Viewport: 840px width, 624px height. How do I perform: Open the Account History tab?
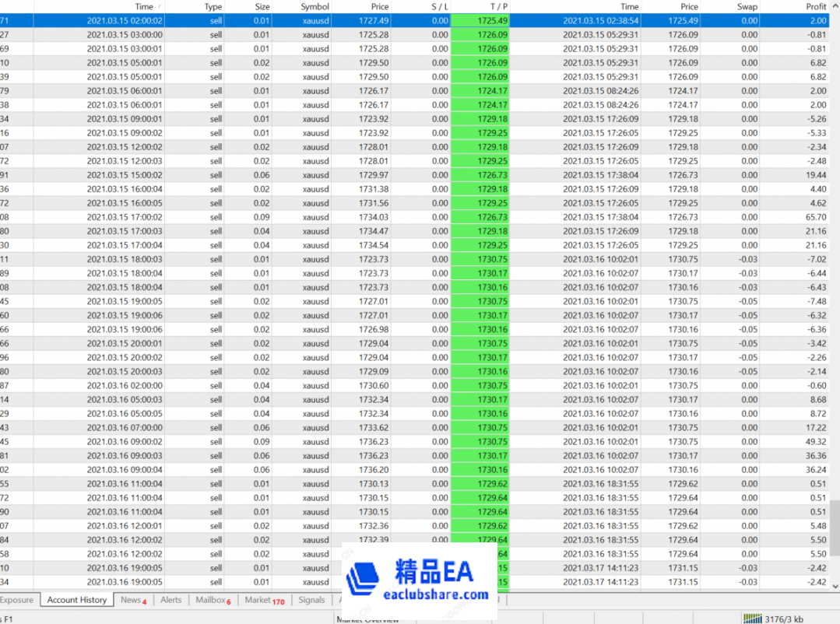76,600
